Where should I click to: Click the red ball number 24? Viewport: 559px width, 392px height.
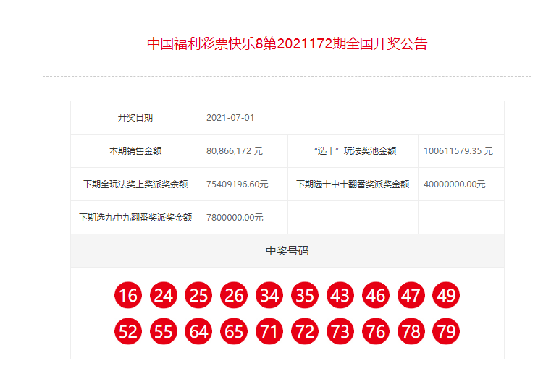point(163,295)
